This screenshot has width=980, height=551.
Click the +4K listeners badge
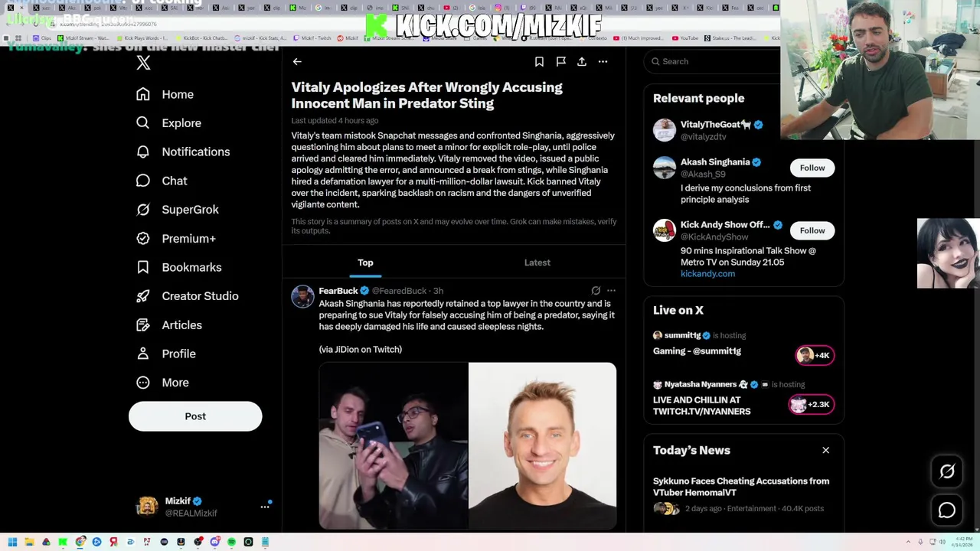[814, 355]
